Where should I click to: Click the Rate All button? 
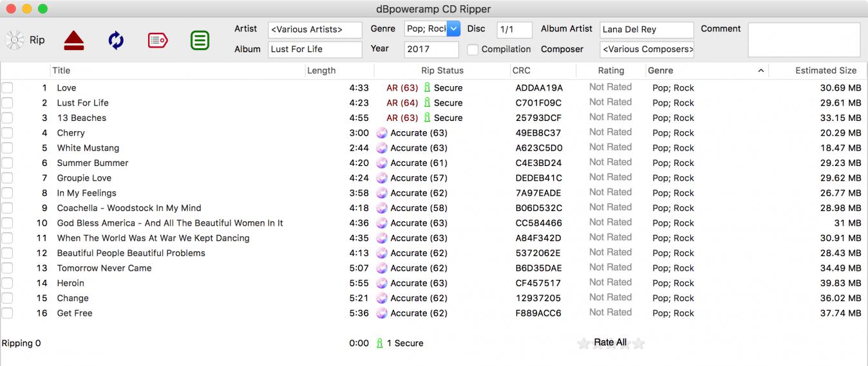click(x=610, y=343)
